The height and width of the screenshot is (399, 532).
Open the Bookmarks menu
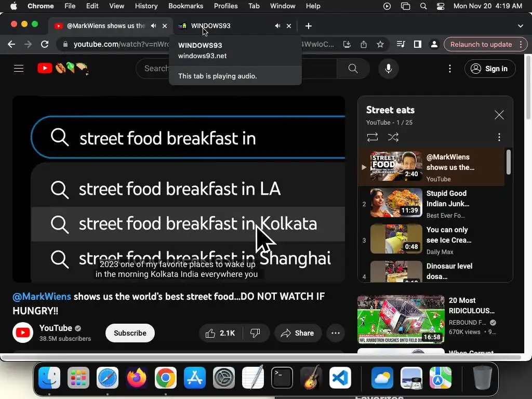pos(185,6)
